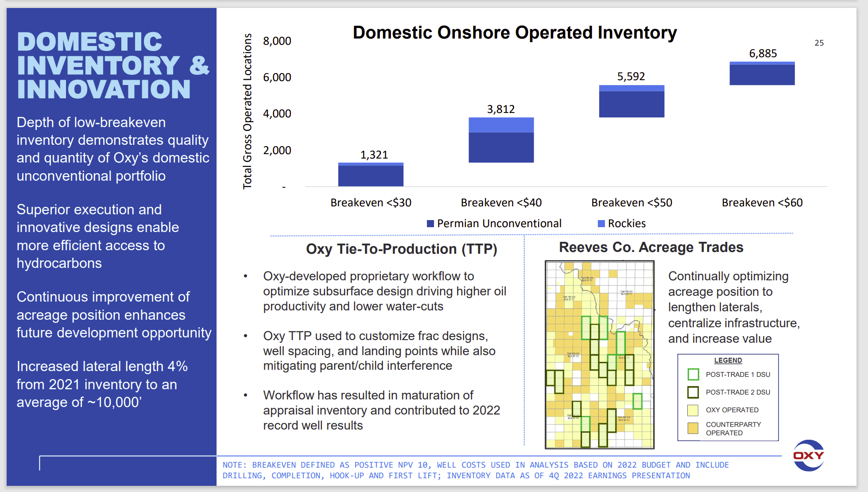The image size is (868, 492).
Task: Click the 8,000 axis value
Action: [277, 41]
